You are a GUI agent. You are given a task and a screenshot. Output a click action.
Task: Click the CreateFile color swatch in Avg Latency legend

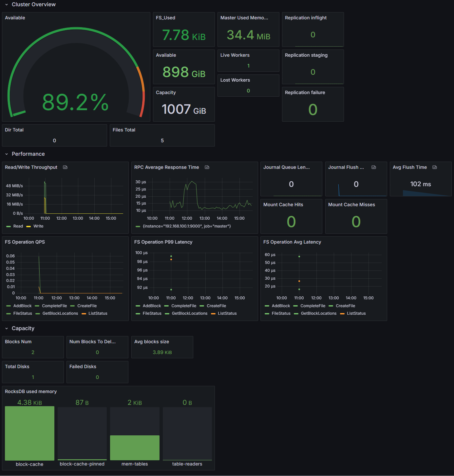coord(331,306)
